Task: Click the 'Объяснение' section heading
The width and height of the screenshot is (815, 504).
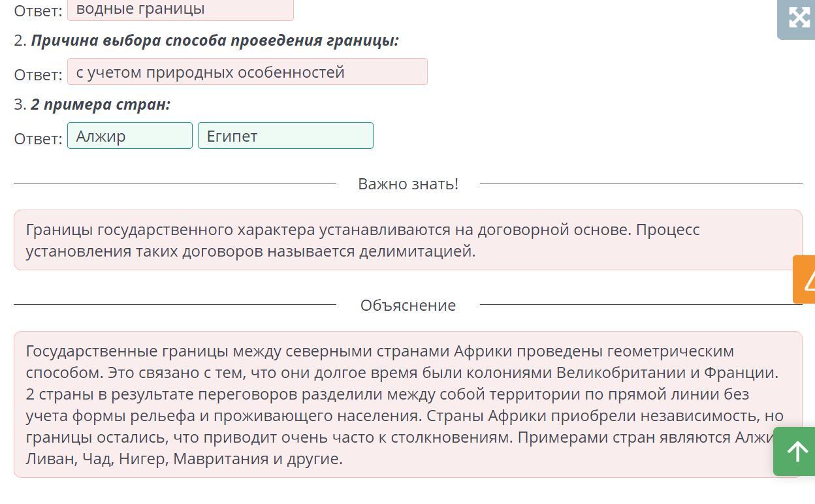Action: tap(408, 306)
